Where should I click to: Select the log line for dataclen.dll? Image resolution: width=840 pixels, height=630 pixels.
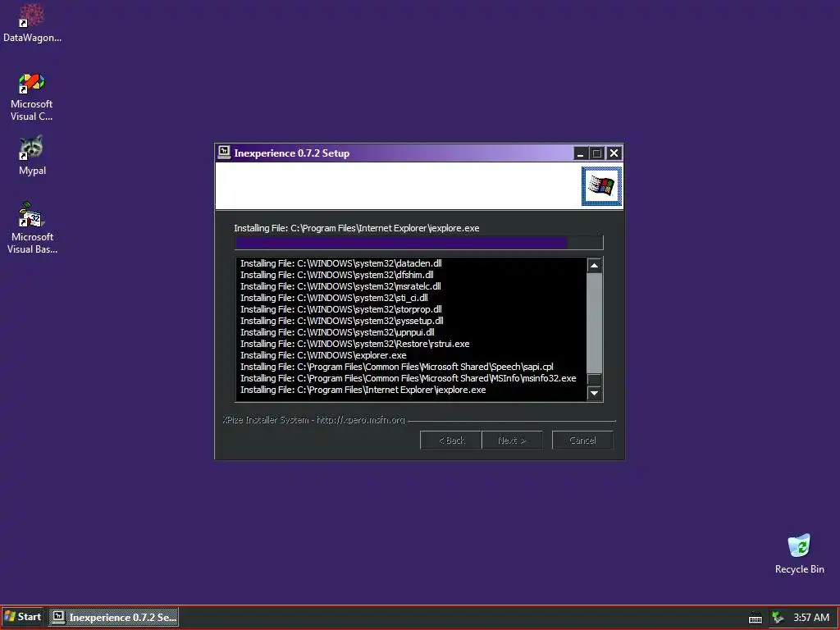coord(340,263)
